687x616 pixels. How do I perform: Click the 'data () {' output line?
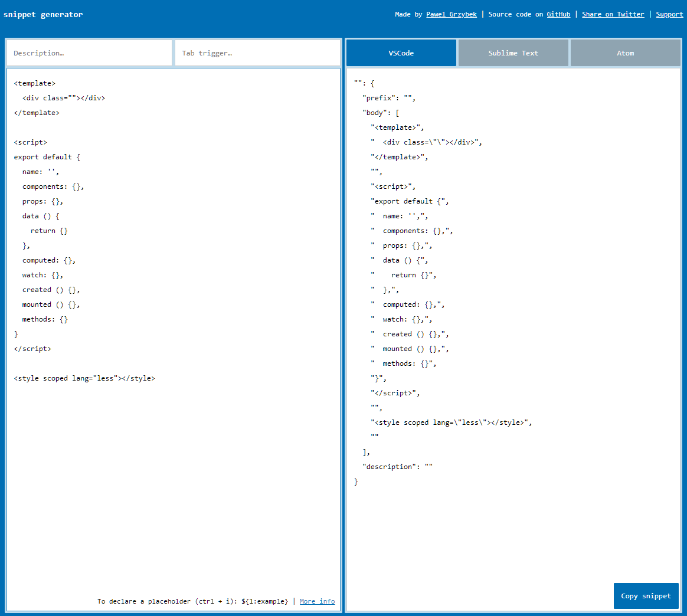pyautogui.click(x=399, y=260)
